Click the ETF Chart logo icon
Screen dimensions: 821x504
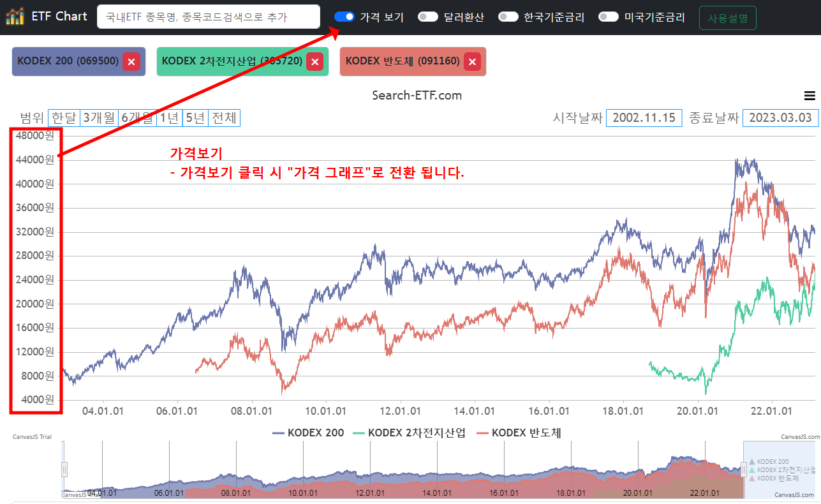15,16
